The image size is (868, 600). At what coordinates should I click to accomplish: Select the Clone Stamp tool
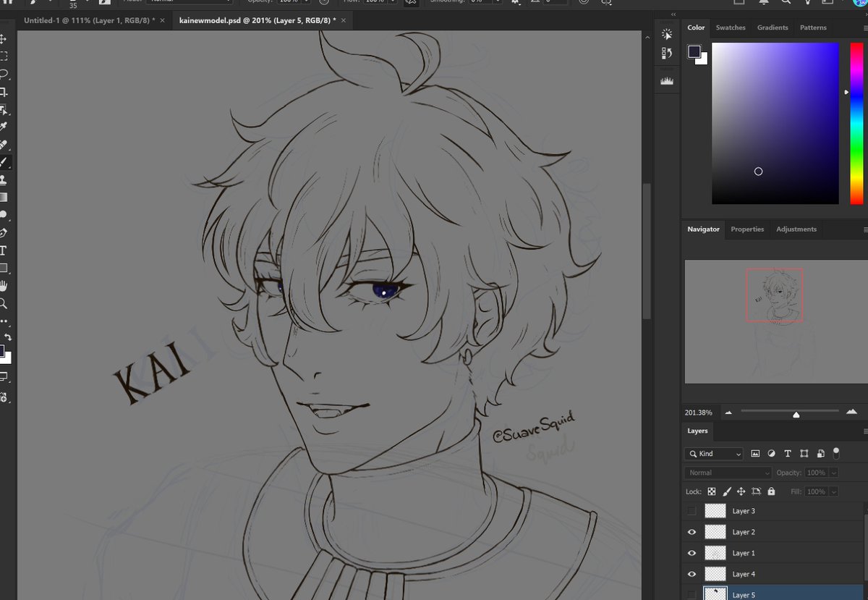click(4, 179)
